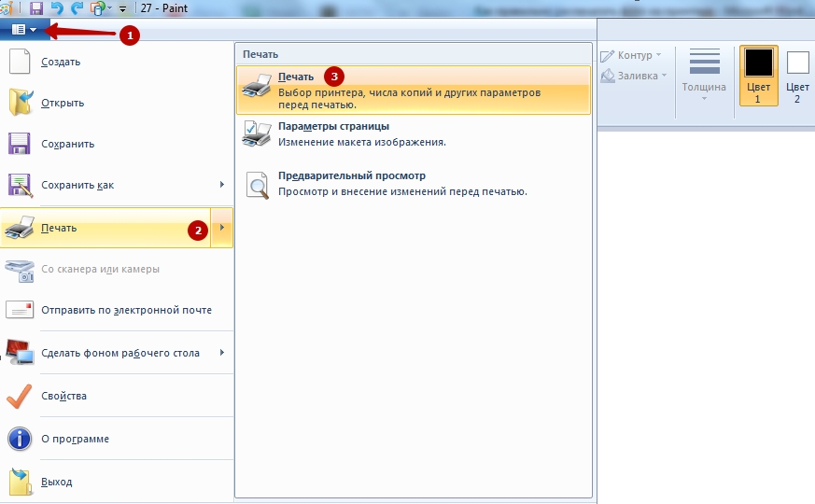Click the Открыть folder icon

click(x=20, y=103)
